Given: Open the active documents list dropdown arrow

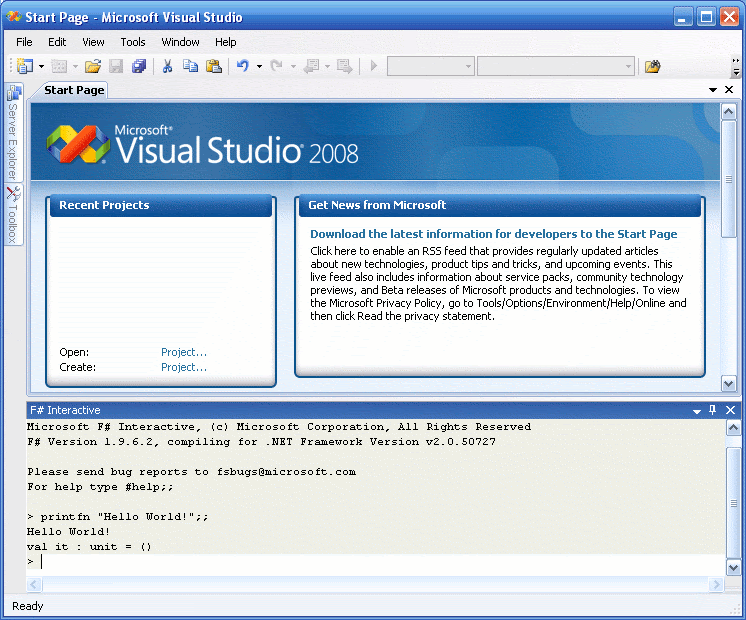Looking at the screenshot, I should pos(713,89).
